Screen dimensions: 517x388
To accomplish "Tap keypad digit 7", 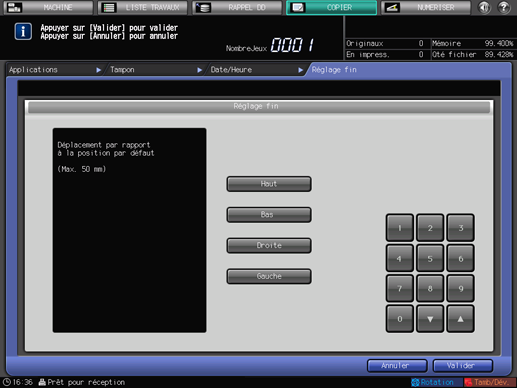I will pyautogui.click(x=400, y=289).
